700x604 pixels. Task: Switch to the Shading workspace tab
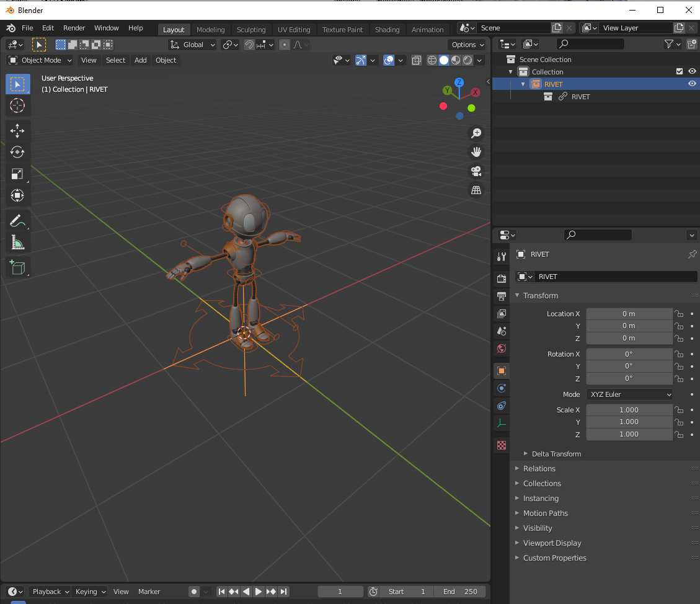(x=387, y=29)
